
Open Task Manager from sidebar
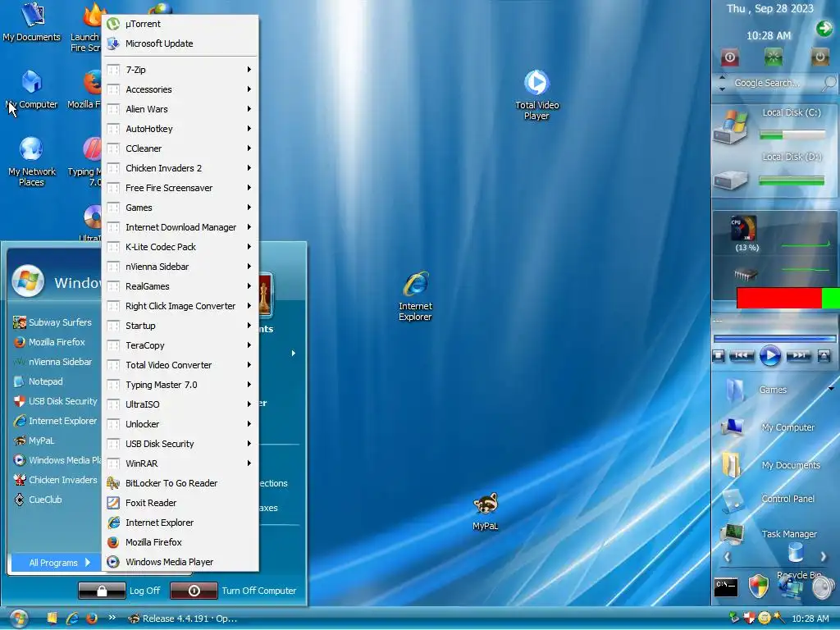pos(771,534)
